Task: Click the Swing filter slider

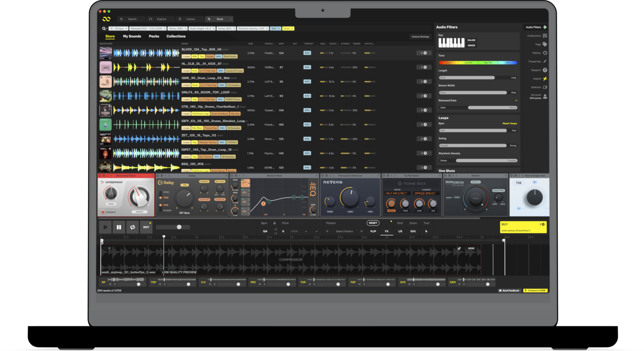Action: [478, 145]
